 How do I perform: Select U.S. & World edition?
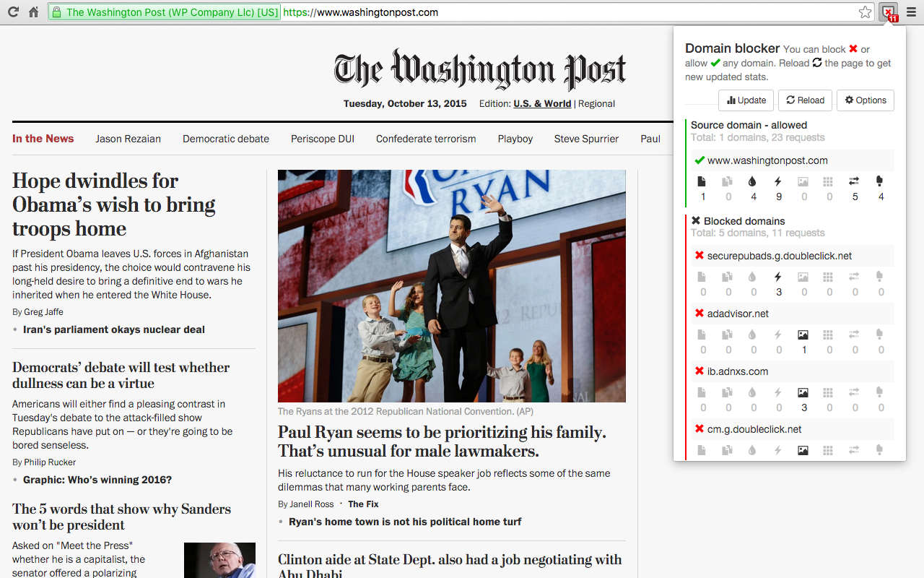542,103
